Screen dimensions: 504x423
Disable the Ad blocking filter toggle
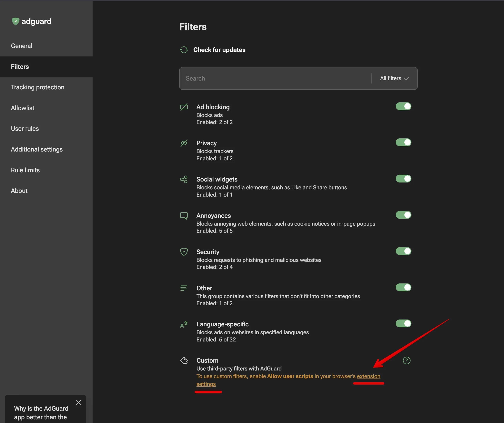pyautogui.click(x=403, y=106)
